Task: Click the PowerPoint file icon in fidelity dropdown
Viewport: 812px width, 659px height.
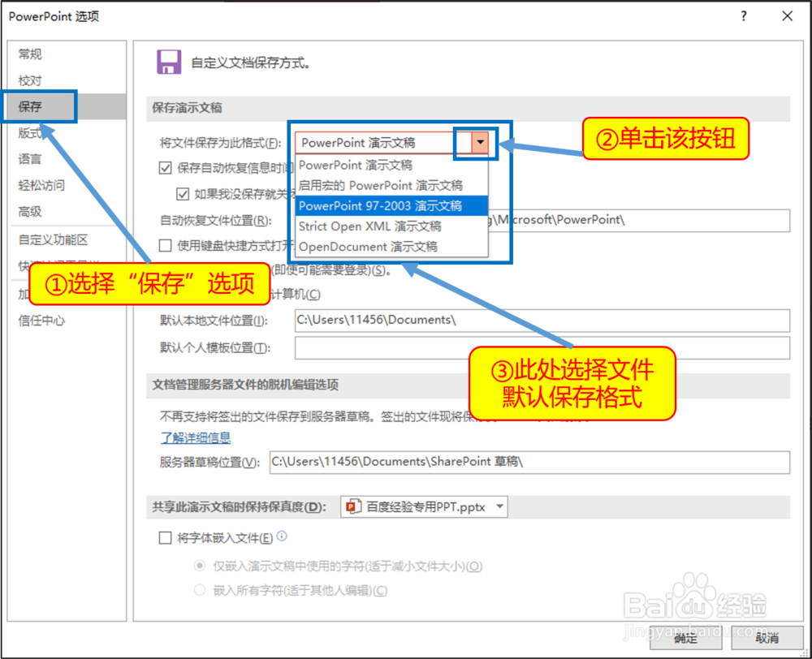Action: point(353,506)
